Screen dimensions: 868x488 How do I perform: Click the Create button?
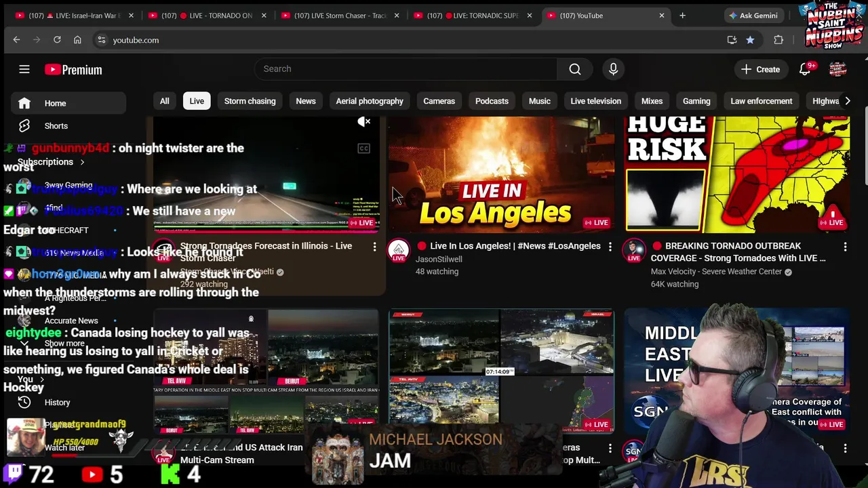(x=761, y=69)
